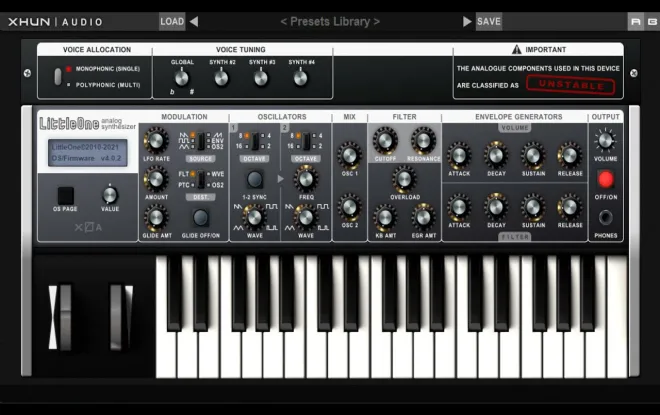Toggle the voice allocation mono/poly switch
The image size is (660, 415).
pyautogui.click(x=58, y=77)
